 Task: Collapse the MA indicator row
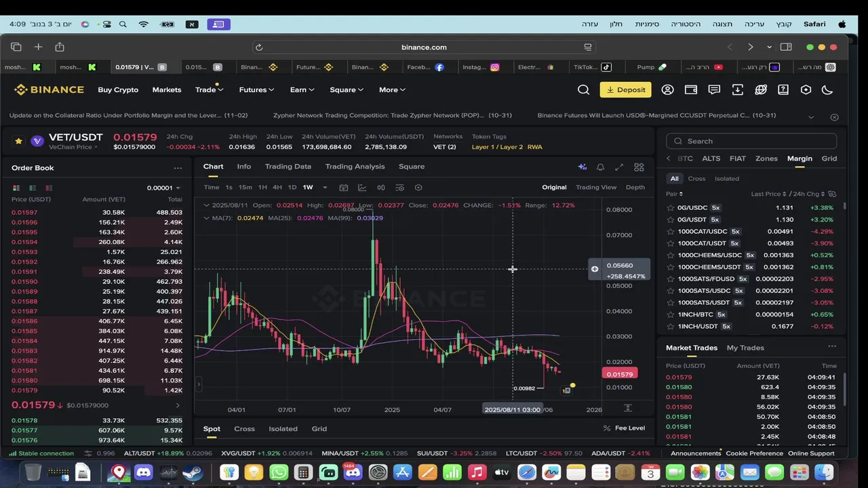click(207, 218)
